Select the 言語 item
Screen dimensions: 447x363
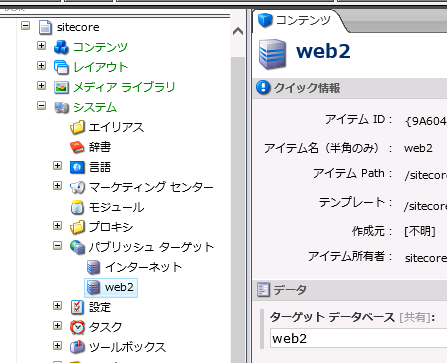[100, 167]
